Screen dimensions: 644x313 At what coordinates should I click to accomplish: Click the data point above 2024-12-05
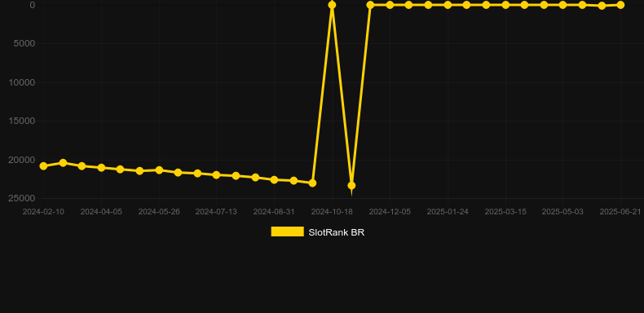(390, 5)
